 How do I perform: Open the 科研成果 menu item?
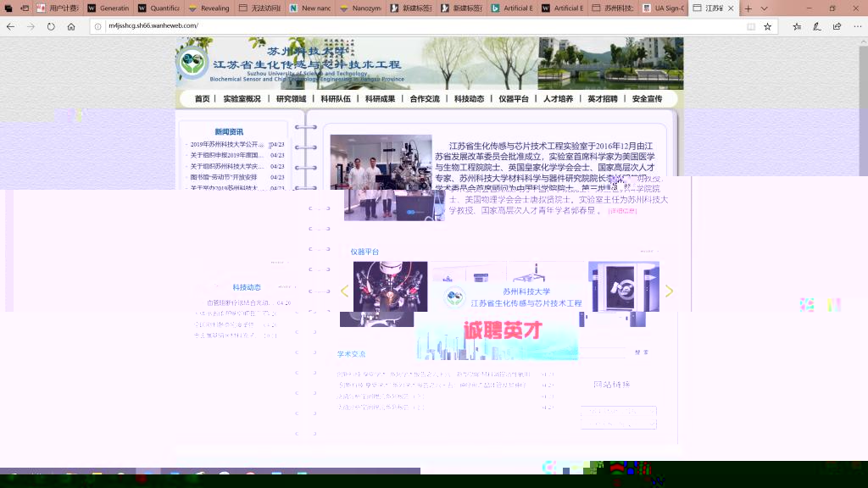coord(381,99)
